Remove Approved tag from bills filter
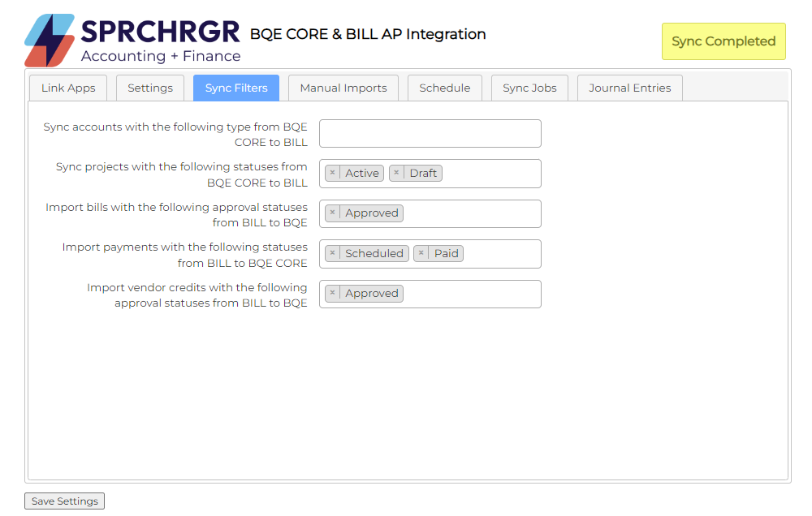The height and width of the screenshot is (516, 812). click(332, 213)
